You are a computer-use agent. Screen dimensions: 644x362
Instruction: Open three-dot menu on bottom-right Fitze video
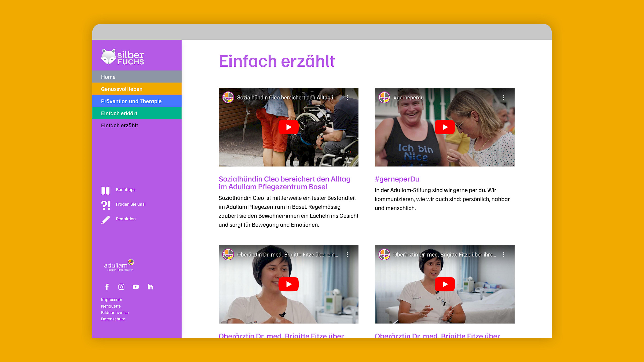point(503,255)
